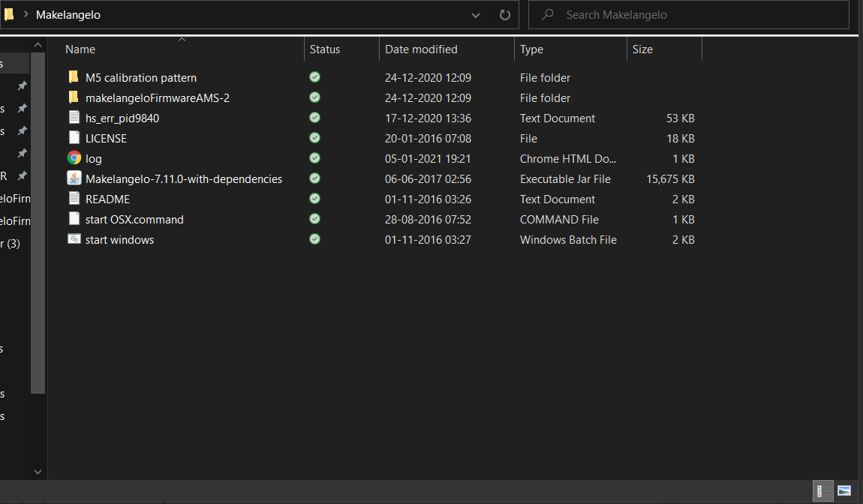This screenshot has width=863, height=504.
Task: Sort by the Type column header
Action: [x=531, y=49]
